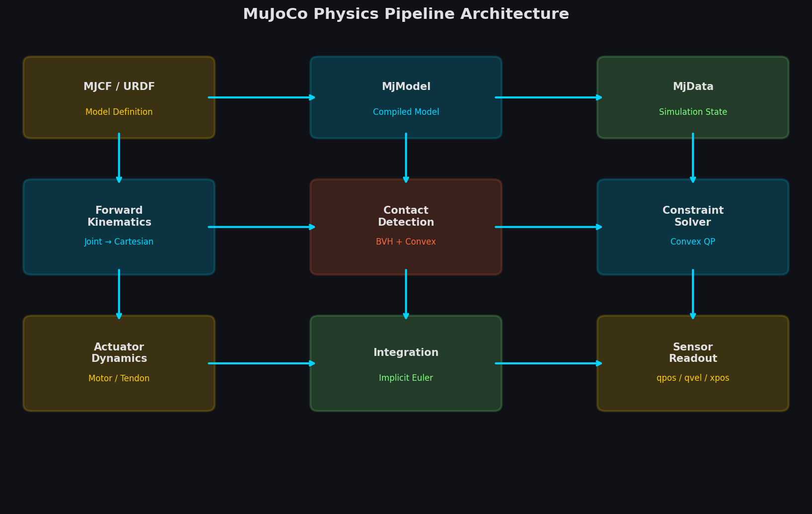Image resolution: width=812 pixels, height=514 pixels.
Task: Click the 'Compiled Model' subtitle
Action: click(x=406, y=112)
